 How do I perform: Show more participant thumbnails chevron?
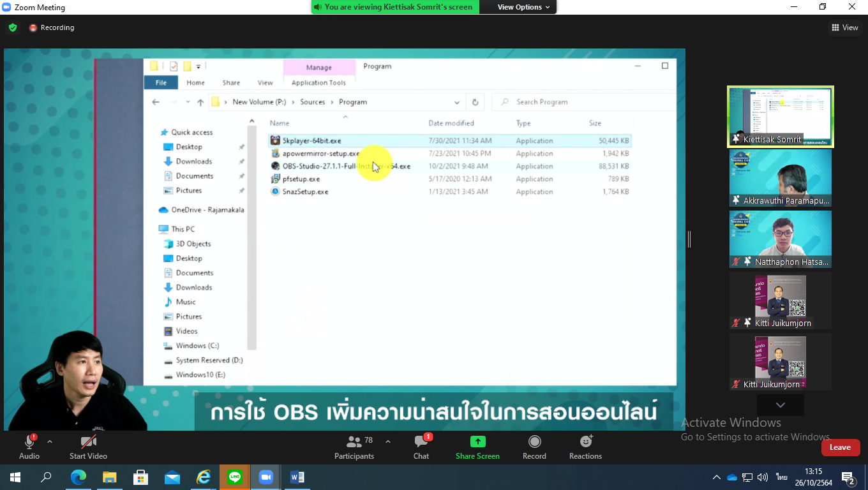(781, 405)
